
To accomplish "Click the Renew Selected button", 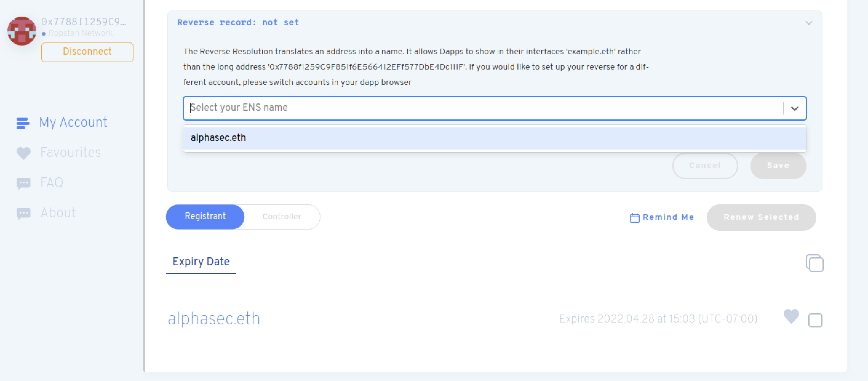I will pos(761,218).
